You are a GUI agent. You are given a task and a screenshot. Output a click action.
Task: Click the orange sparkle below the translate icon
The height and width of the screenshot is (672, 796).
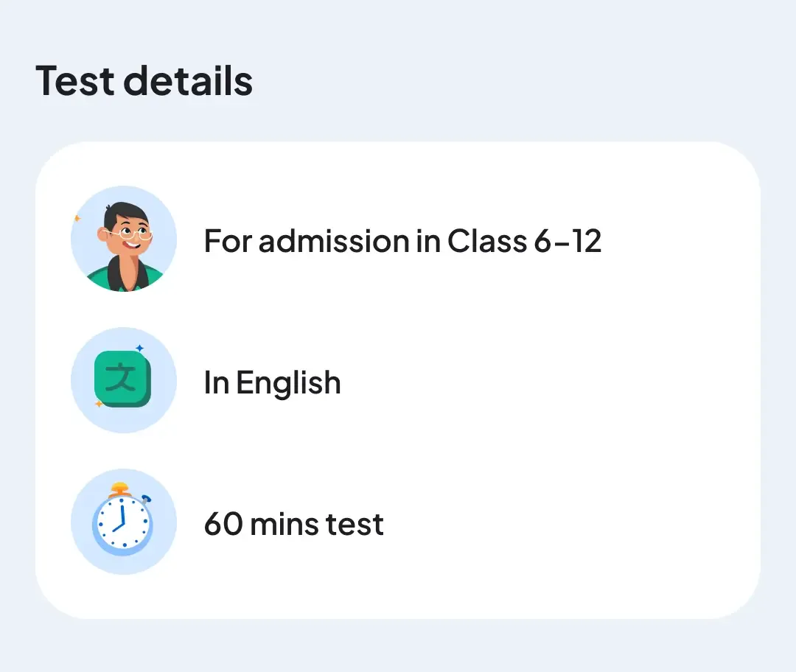(99, 404)
